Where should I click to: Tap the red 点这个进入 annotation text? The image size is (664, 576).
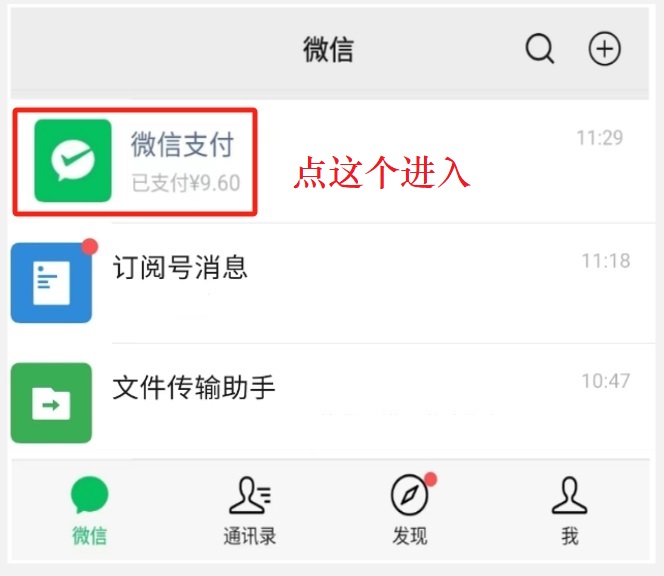click(382, 172)
